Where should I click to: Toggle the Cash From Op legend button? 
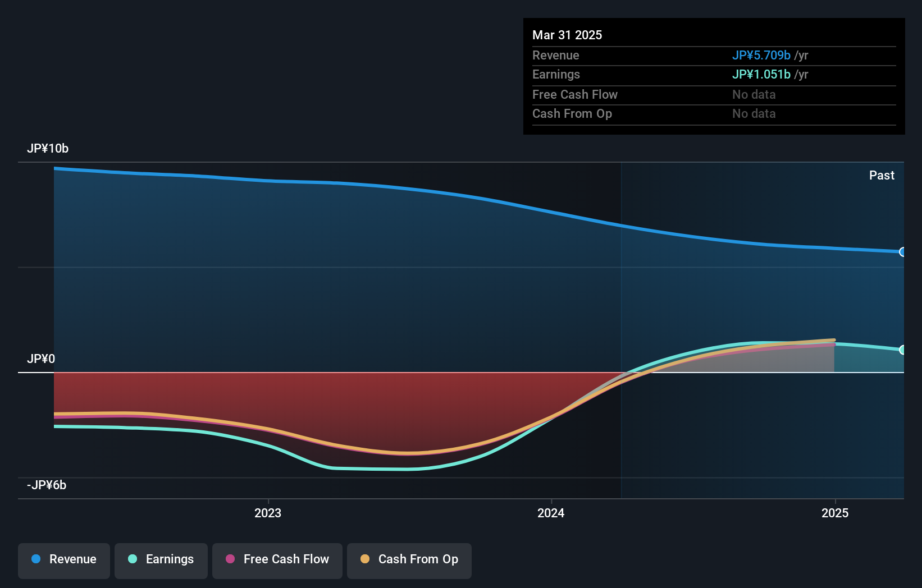click(409, 561)
